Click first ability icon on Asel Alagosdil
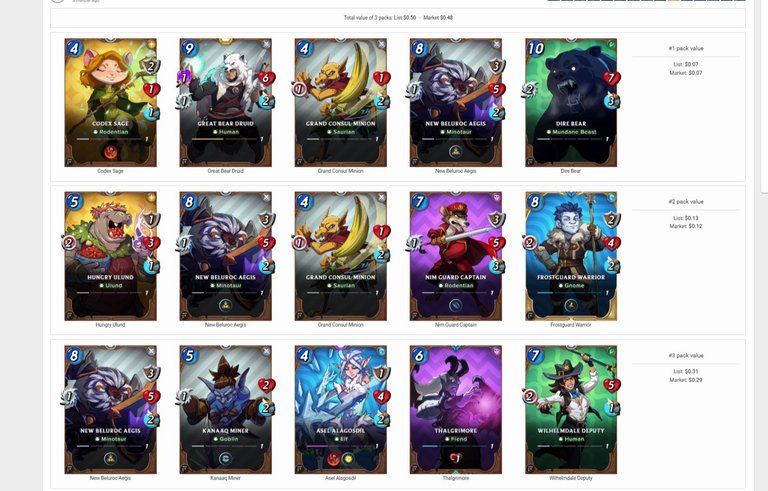This screenshot has width=768, height=491. click(334, 459)
